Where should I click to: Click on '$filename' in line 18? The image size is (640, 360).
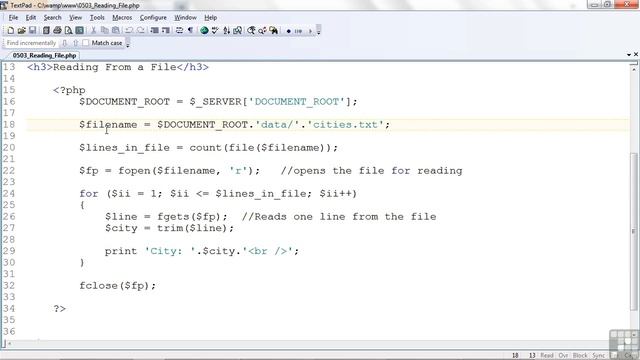[108, 125]
